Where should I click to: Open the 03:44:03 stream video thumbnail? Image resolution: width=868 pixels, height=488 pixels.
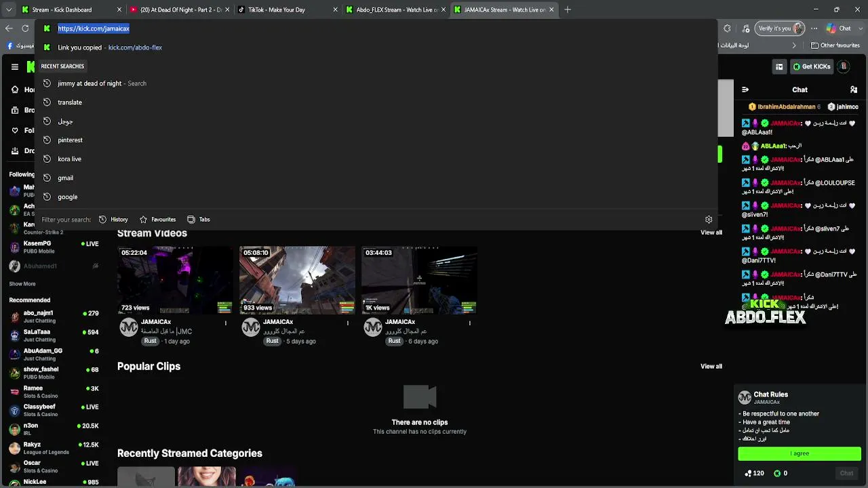click(x=419, y=280)
